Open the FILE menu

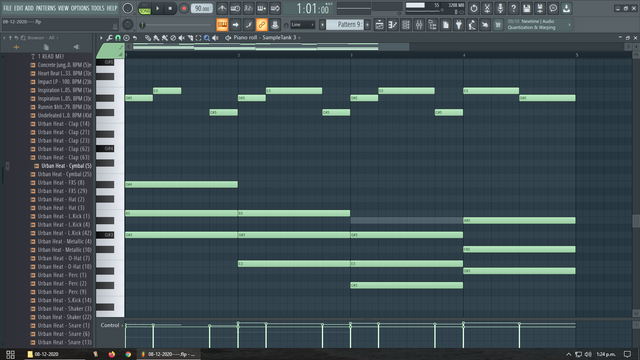(8, 8)
